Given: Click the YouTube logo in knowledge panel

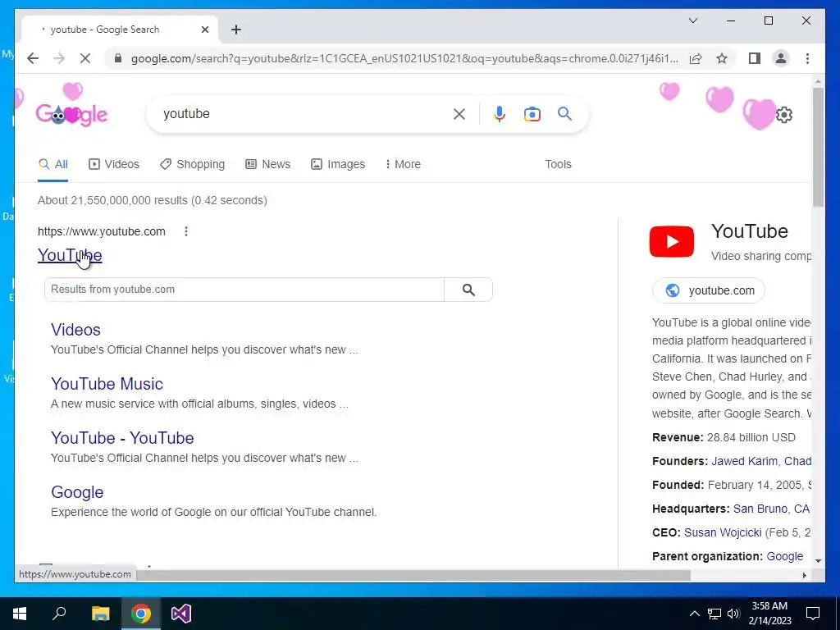Looking at the screenshot, I should [x=672, y=242].
